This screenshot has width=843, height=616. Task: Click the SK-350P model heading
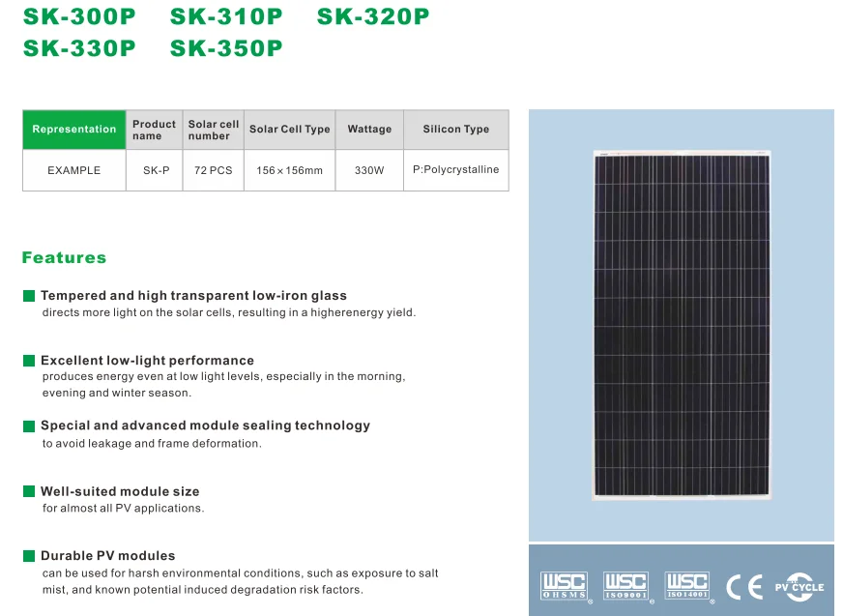click(226, 48)
